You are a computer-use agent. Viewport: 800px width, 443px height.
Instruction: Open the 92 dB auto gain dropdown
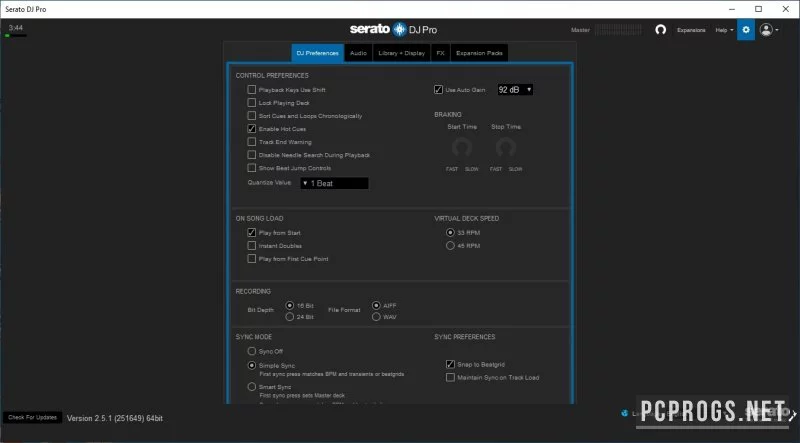(515, 89)
